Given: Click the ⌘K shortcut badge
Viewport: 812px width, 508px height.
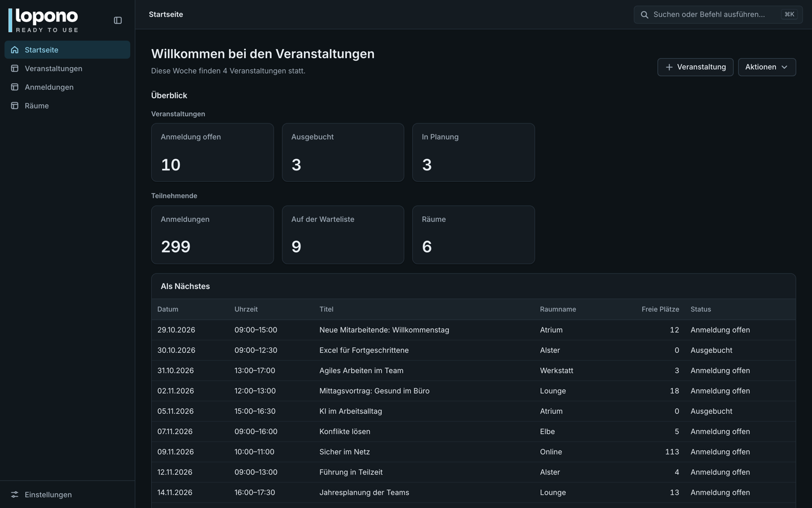Looking at the screenshot, I should tap(789, 15).
